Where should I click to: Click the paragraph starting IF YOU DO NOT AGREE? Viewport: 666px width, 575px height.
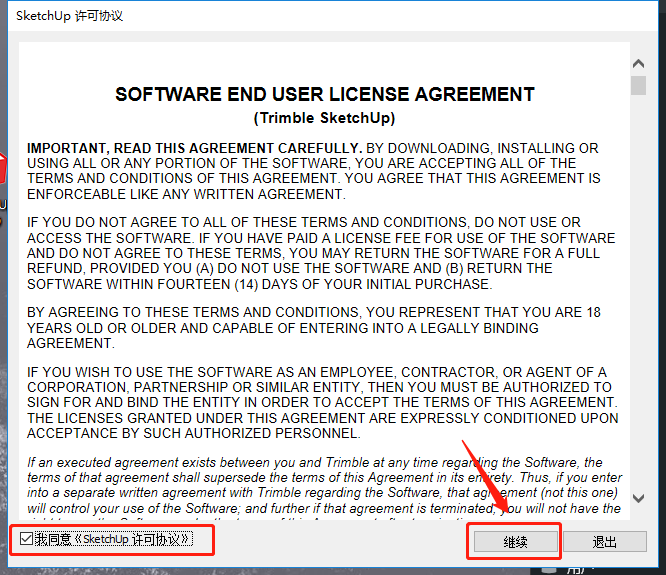(321, 253)
